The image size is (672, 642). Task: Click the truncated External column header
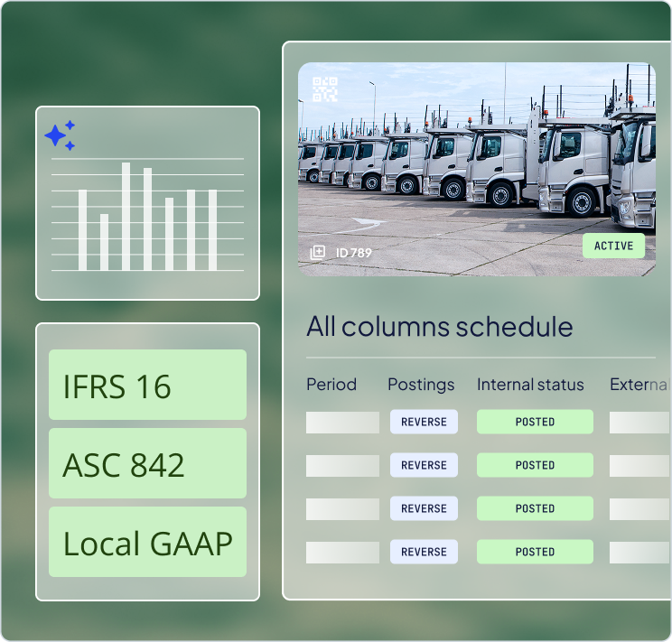pyautogui.click(x=638, y=385)
